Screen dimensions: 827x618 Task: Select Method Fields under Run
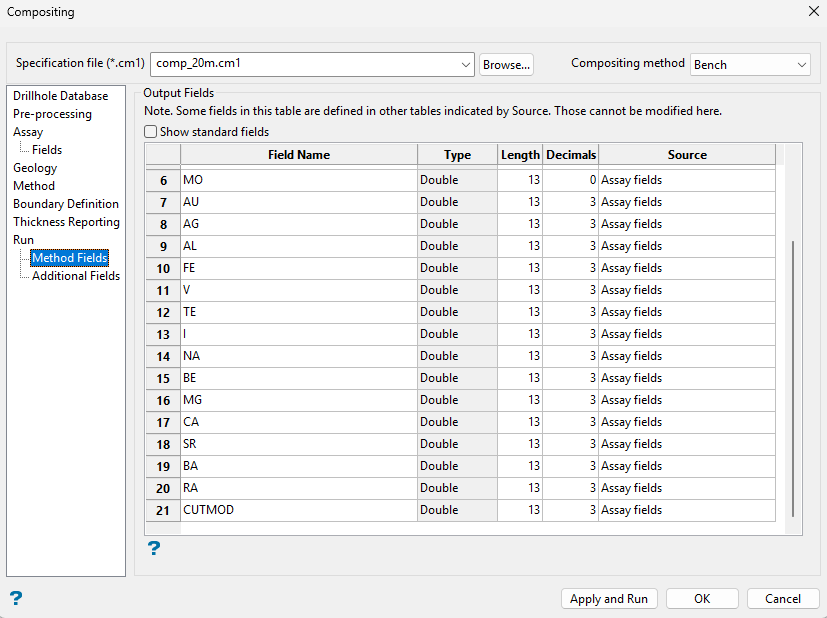70,257
